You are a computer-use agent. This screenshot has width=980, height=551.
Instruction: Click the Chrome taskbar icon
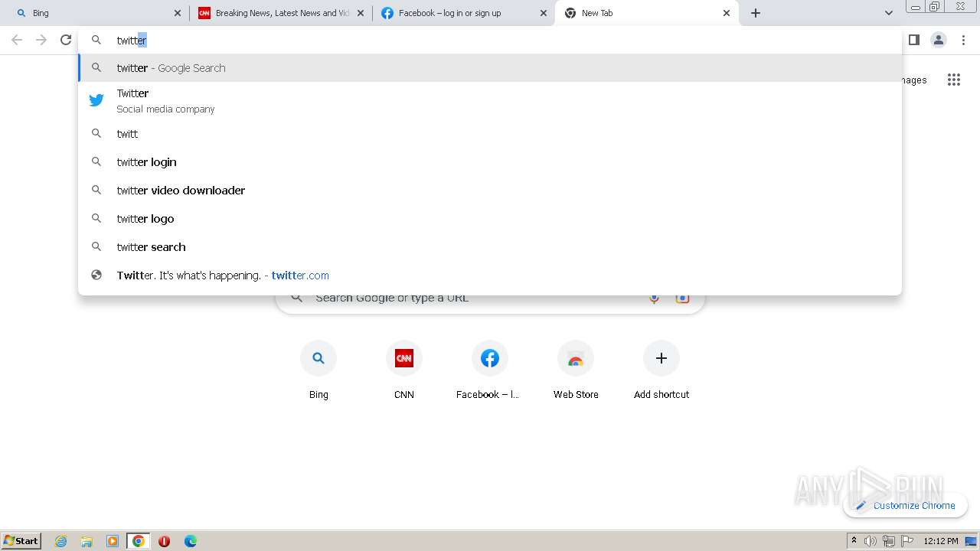(139, 541)
